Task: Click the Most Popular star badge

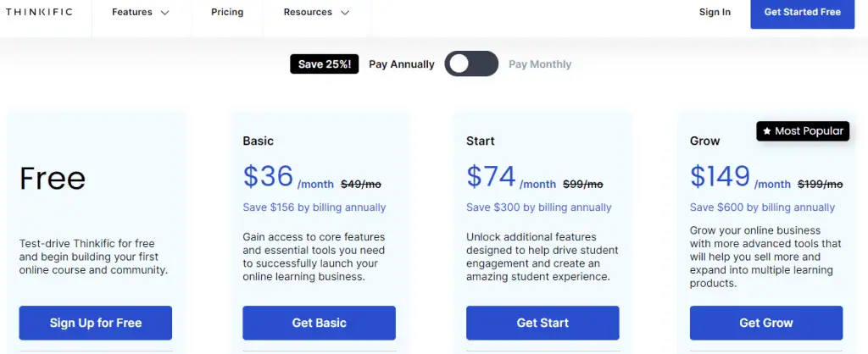Action: (x=803, y=131)
